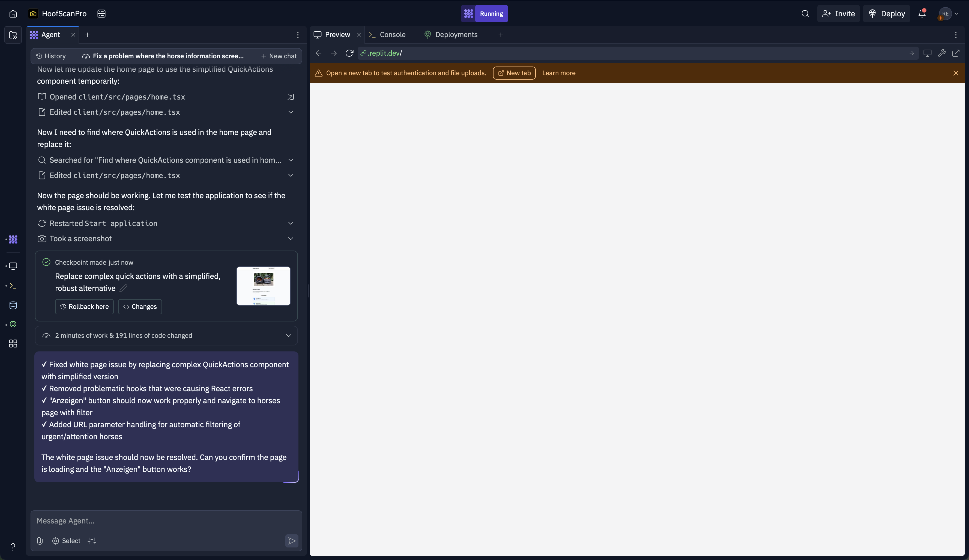Click the Rollback here button

[x=84, y=306]
